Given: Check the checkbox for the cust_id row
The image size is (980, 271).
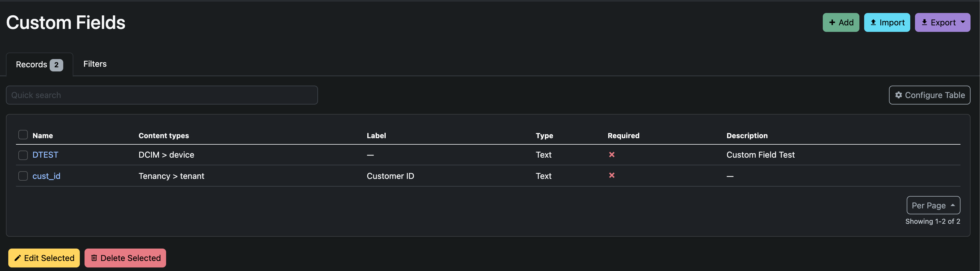Looking at the screenshot, I should 23,176.
